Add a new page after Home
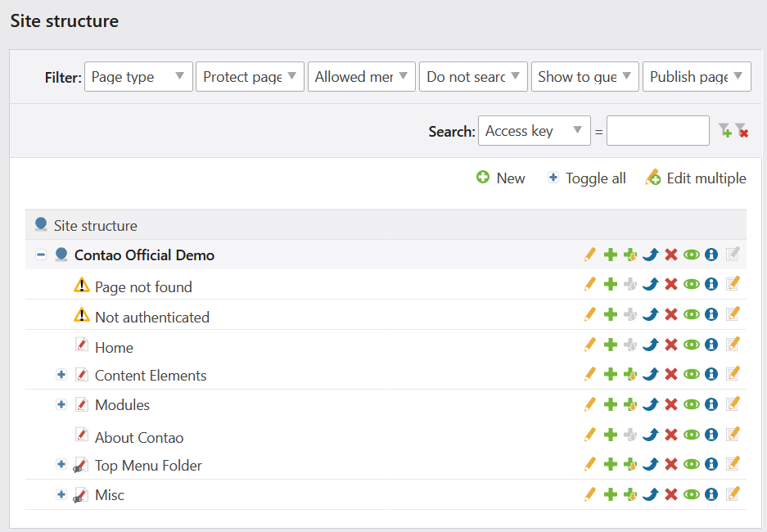The height and width of the screenshot is (532, 767). [x=610, y=345]
